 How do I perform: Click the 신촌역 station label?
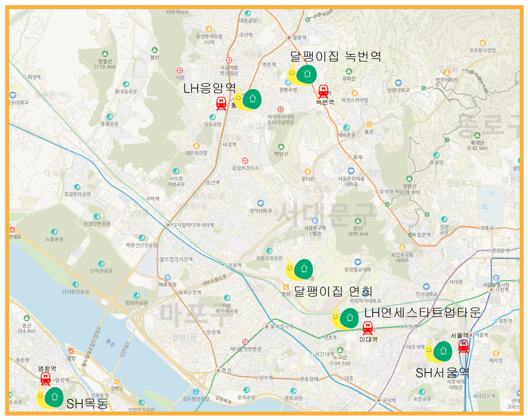point(330,337)
